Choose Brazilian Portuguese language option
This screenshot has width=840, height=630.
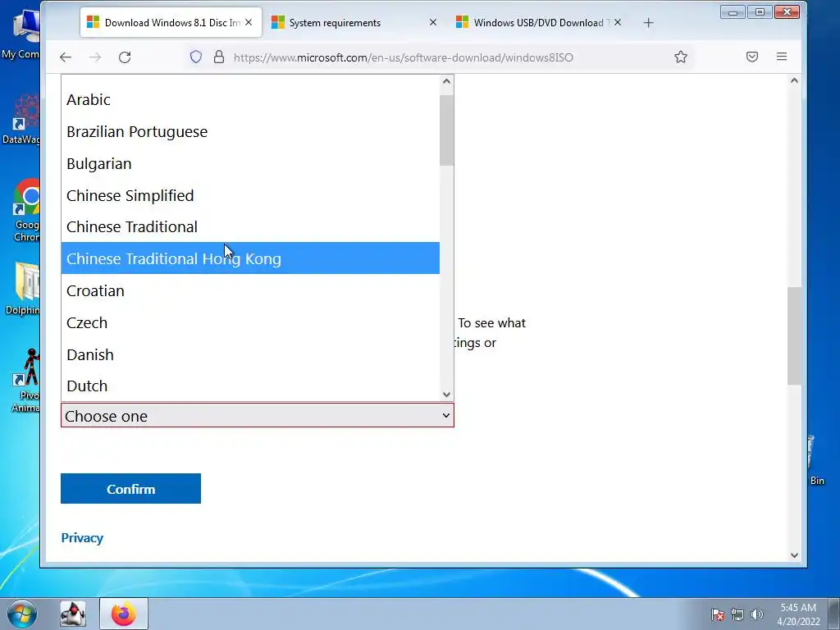[x=250, y=132]
